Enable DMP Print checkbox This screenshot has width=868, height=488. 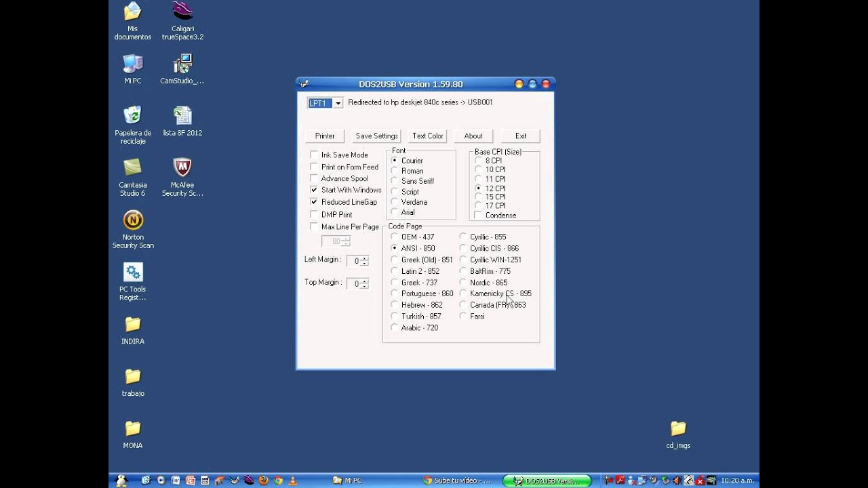(x=314, y=214)
